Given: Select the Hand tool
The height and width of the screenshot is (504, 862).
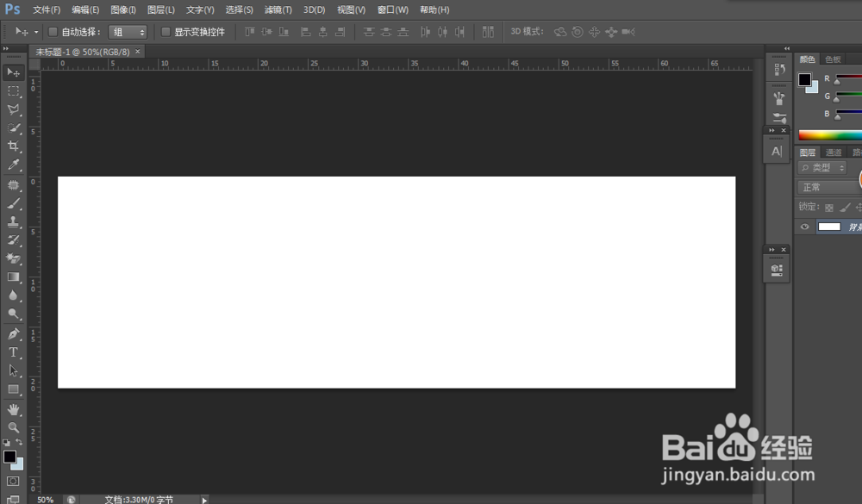Looking at the screenshot, I should tap(13, 409).
